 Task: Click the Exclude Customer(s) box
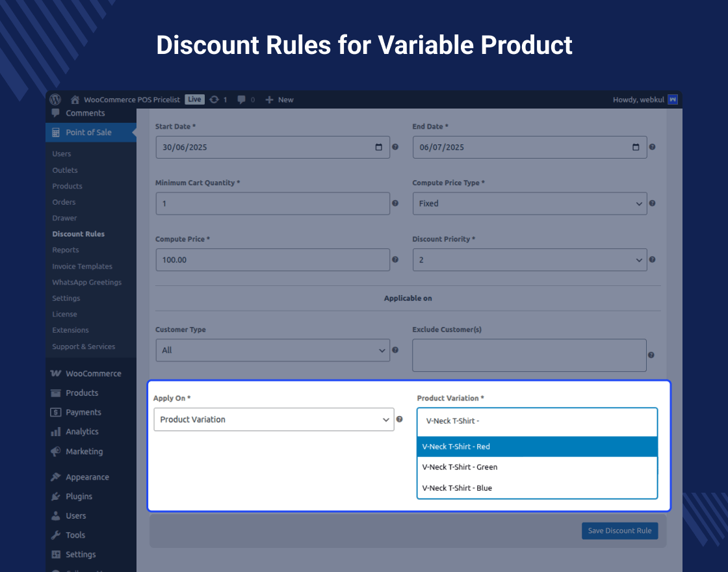529,355
